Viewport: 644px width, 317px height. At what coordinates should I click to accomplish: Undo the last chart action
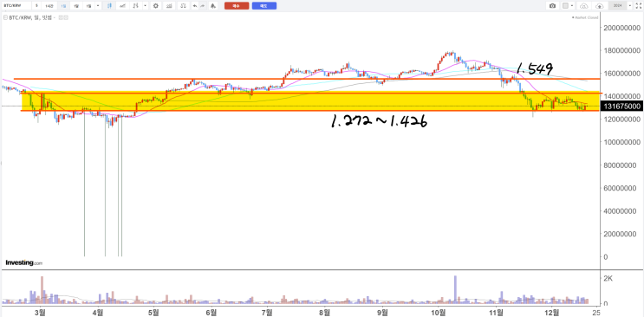coord(195,6)
